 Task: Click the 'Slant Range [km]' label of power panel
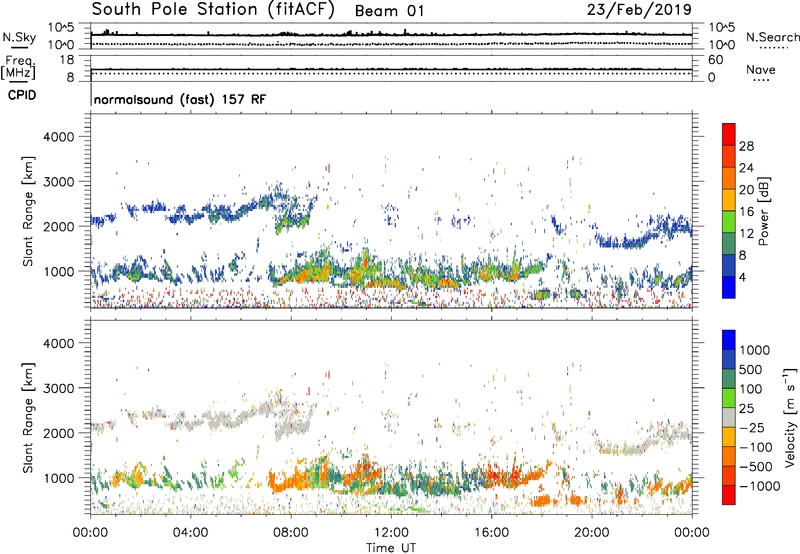[28, 211]
